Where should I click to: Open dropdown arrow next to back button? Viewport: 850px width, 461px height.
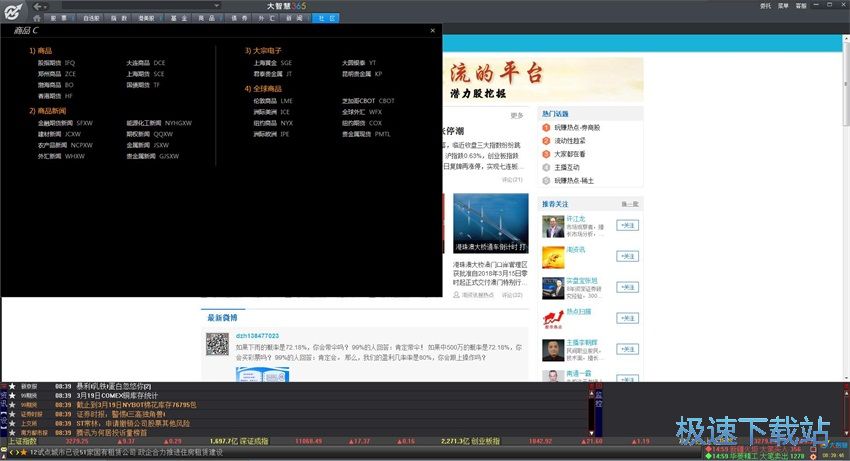45,7
